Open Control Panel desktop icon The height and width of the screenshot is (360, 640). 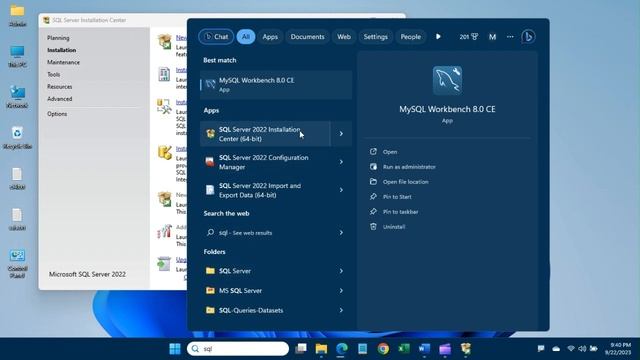(17, 263)
